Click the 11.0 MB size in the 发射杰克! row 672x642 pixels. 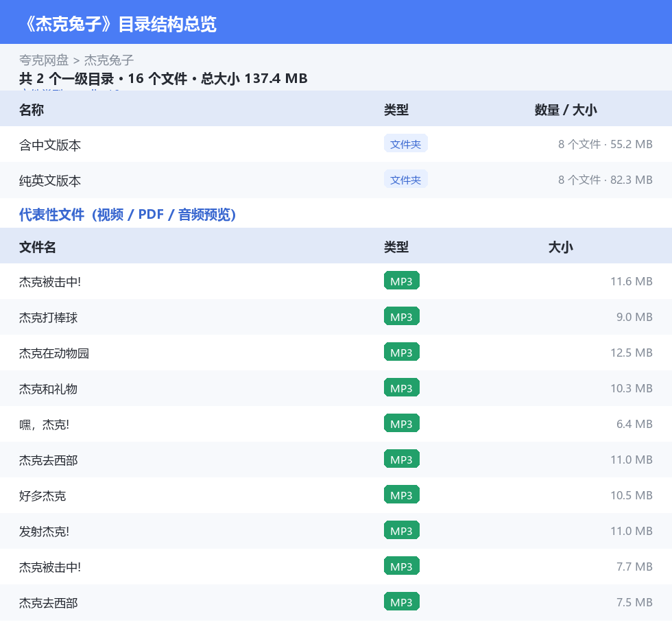(632, 531)
